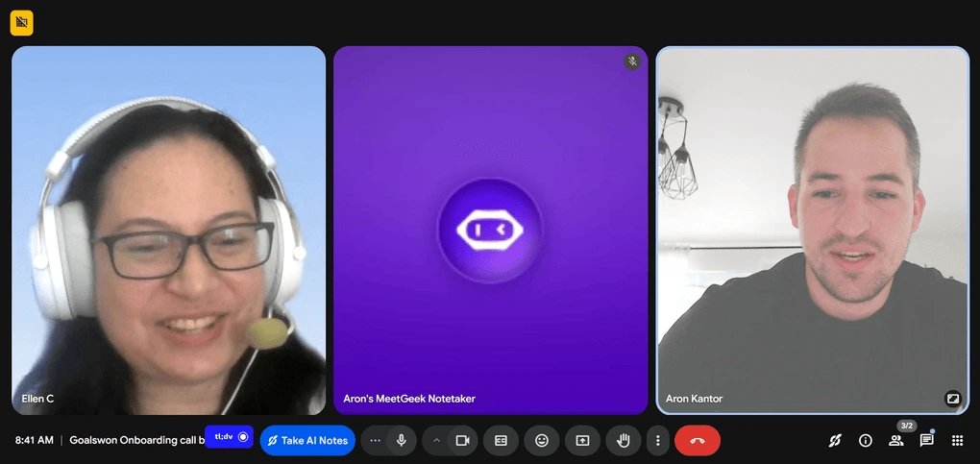
Task: Open audio settings three-dot menu
Action: click(375, 440)
